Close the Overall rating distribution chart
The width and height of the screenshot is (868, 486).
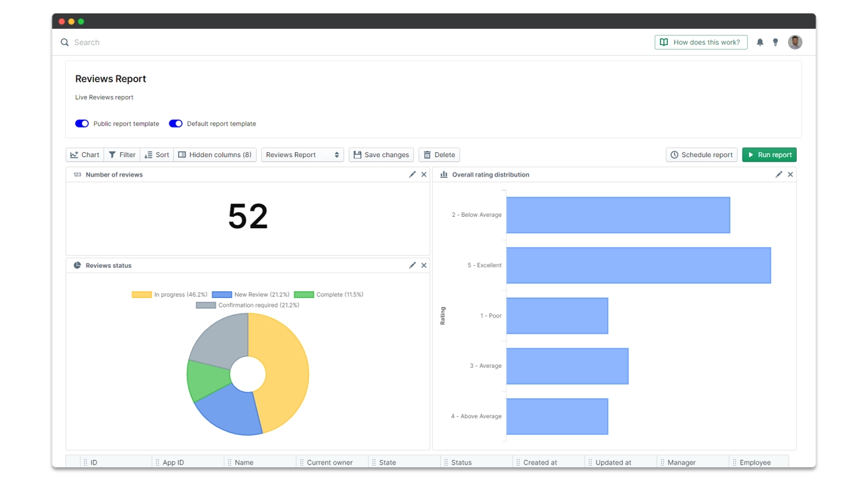[x=790, y=175]
